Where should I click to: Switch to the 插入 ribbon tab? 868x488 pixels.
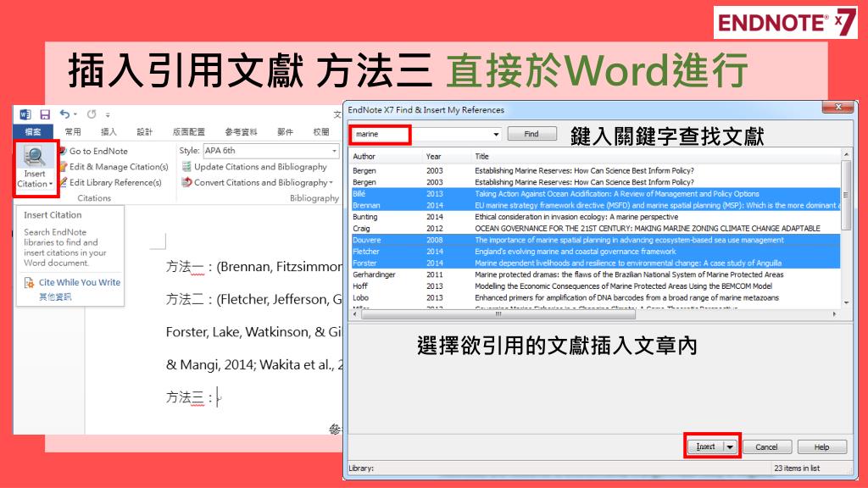[x=108, y=131]
